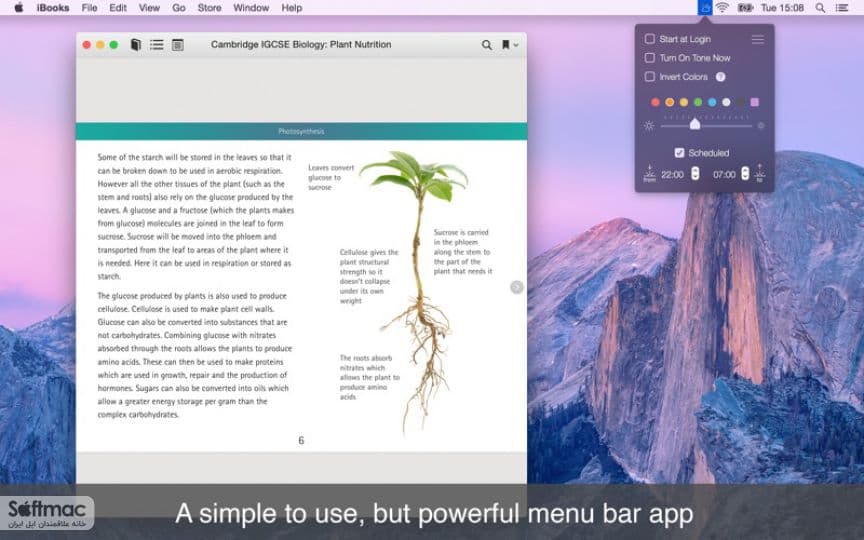Click the 'Cellulose gives the plant structural strength' caption

(x=369, y=277)
